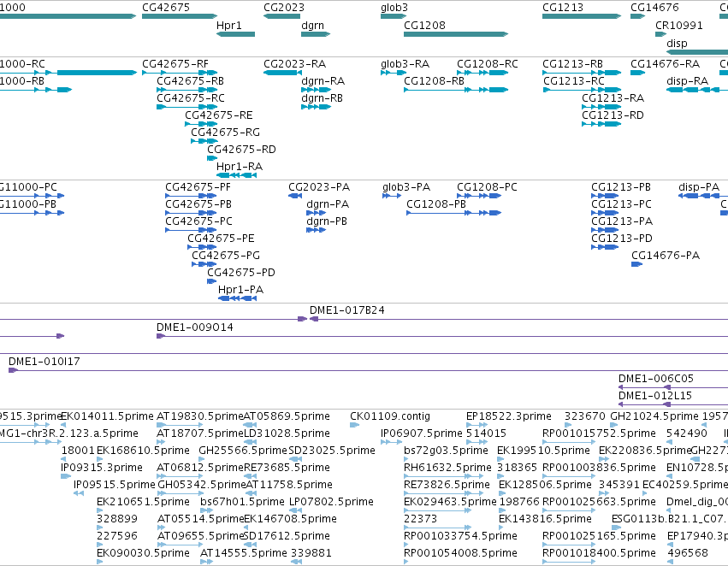
Task: Open the disp-PA protein label
Action: (699, 187)
